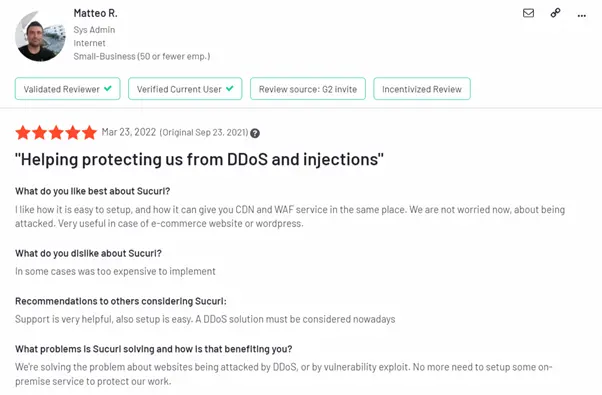Screen dimensions: 602x395
Task: Open the review title about DDoS and injections
Action: (199, 159)
